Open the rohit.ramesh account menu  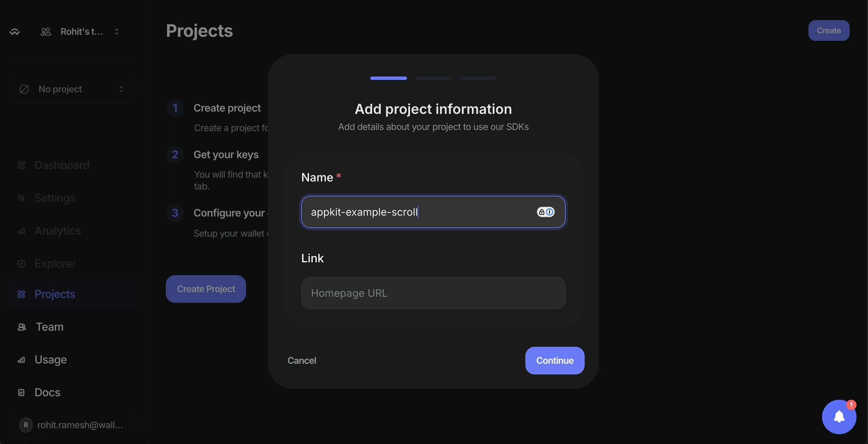[x=72, y=424]
